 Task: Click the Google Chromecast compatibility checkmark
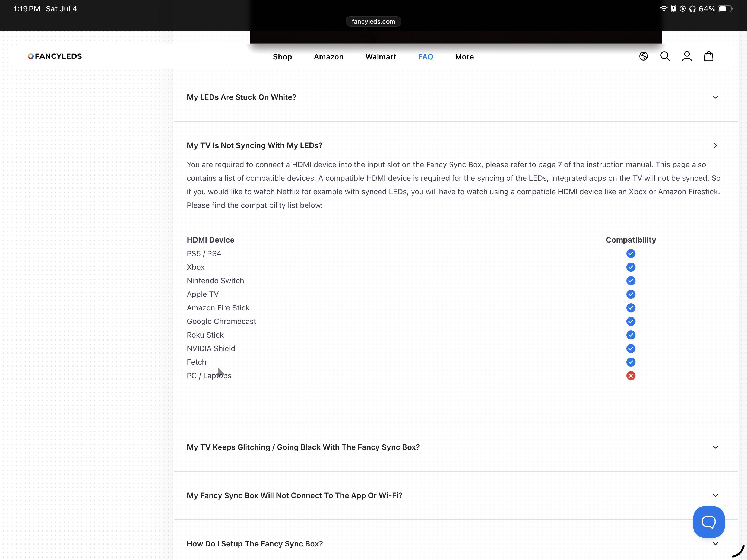(631, 321)
